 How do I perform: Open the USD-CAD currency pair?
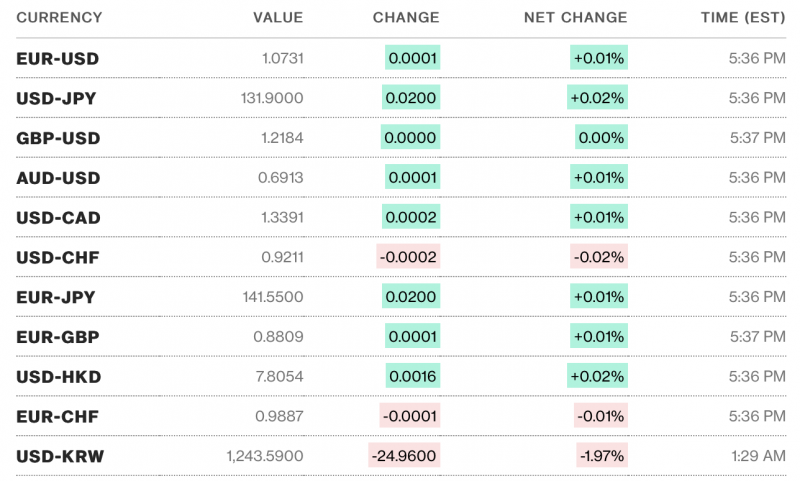(x=58, y=217)
